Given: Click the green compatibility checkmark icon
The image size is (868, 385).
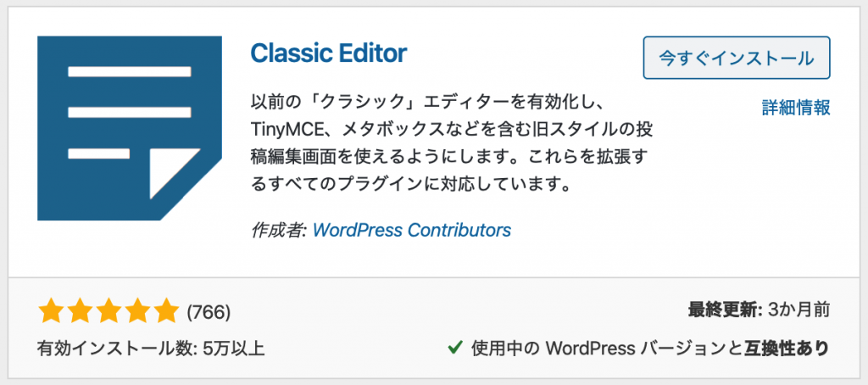Looking at the screenshot, I should (x=454, y=348).
